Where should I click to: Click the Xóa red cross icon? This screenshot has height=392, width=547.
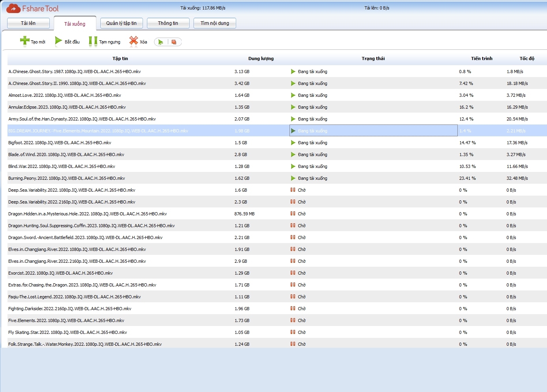133,41
